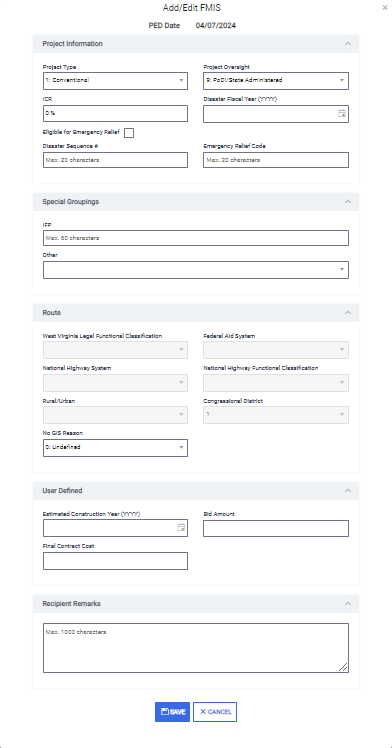Collapse the Route section chevron
This screenshot has width=392, height=748.
pyautogui.click(x=348, y=313)
